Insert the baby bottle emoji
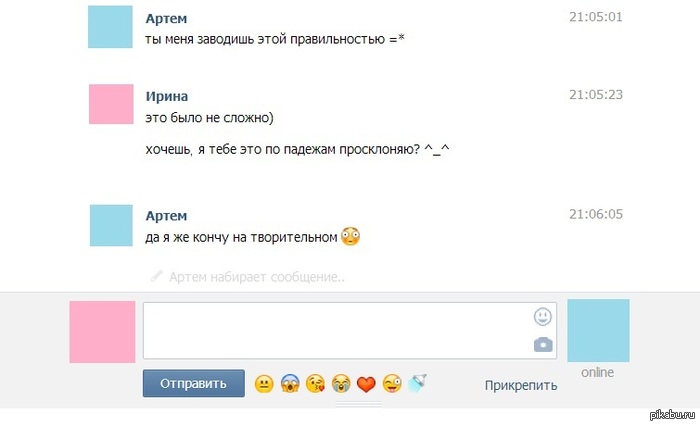 click(x=418, y=383)
